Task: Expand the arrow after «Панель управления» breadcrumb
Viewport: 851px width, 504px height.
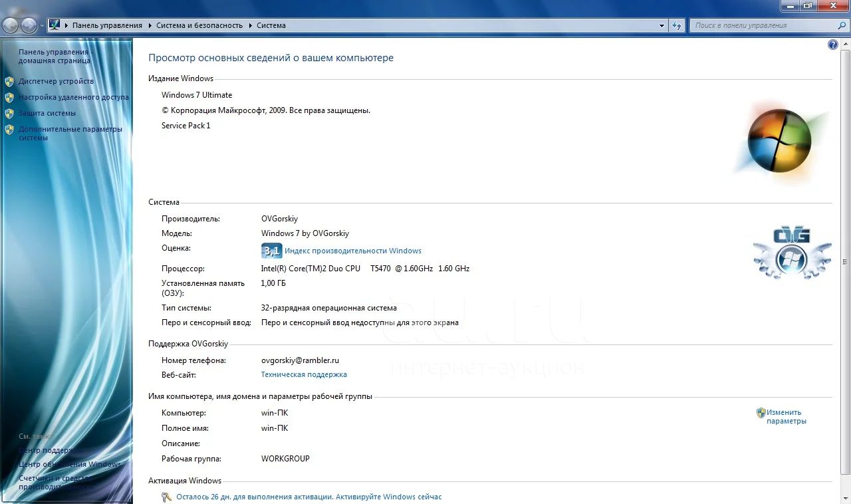Action: tap(150, 25)
